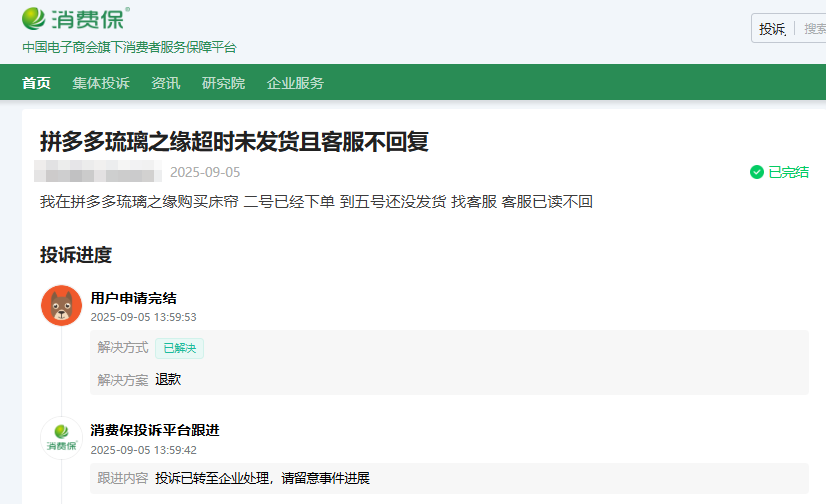Click the complaint title about 拼多多琉璃之缘
The image size is (826, 504).
[234, 141]
